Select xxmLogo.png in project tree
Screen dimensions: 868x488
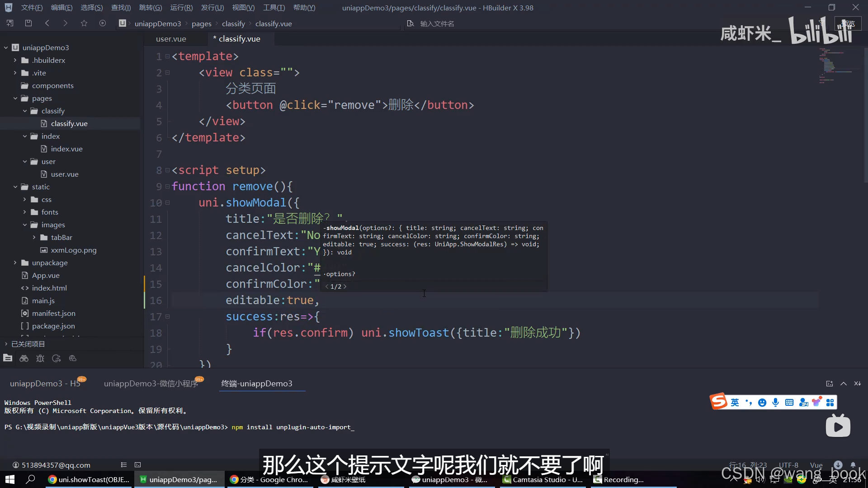pos(73,250)
